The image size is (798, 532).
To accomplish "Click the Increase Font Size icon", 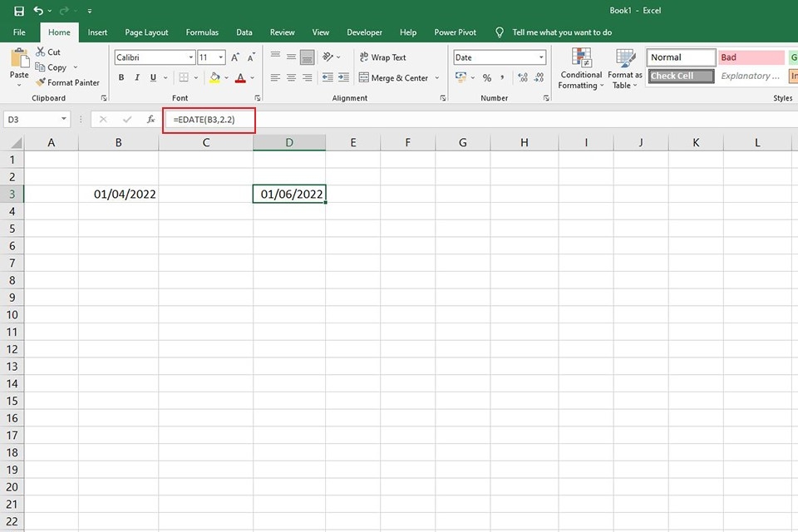I will pyautogui.click(x=235, y=57).
